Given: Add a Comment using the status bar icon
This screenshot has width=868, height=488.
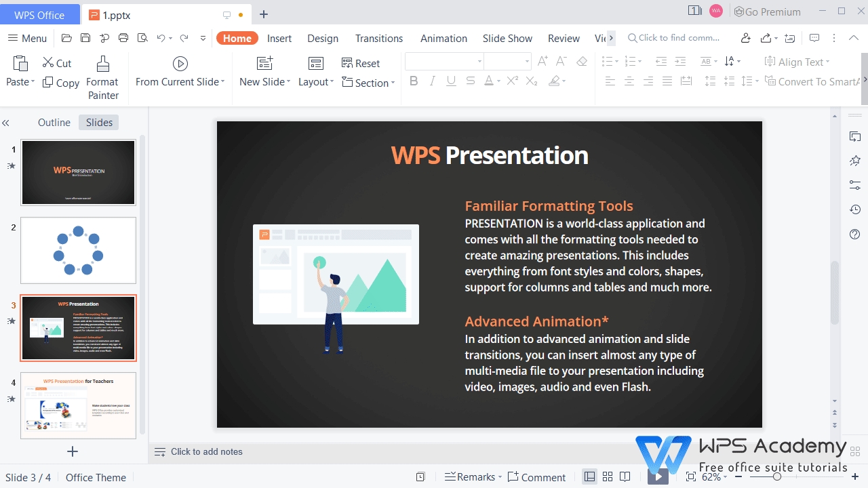Looking at the screenshot, I should click(x=537, y=476).
